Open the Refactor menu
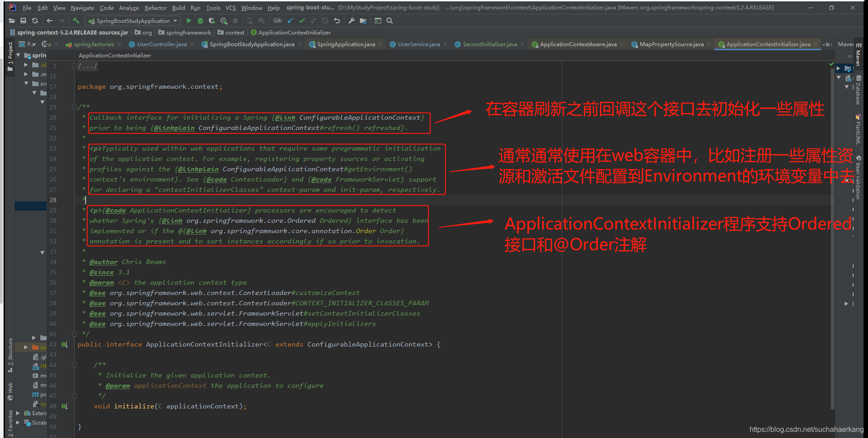Image resolution: width=868 pixels, height=438 pixels. coord(156,8)
